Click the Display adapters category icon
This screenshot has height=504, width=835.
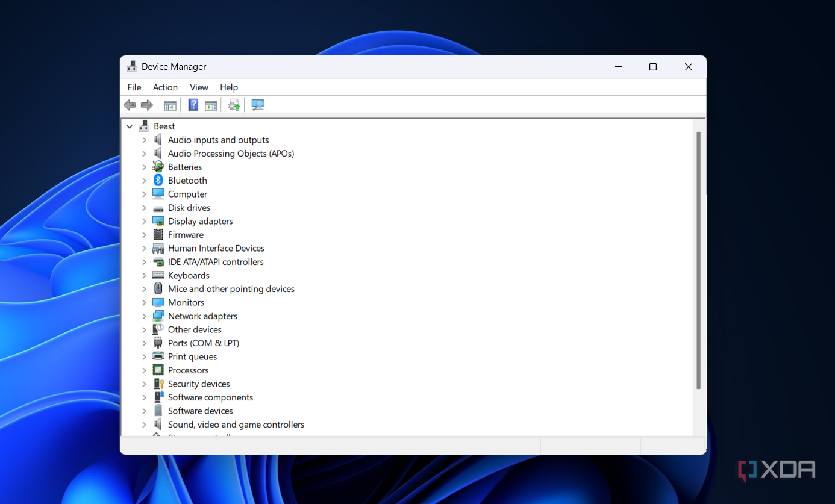158,221
